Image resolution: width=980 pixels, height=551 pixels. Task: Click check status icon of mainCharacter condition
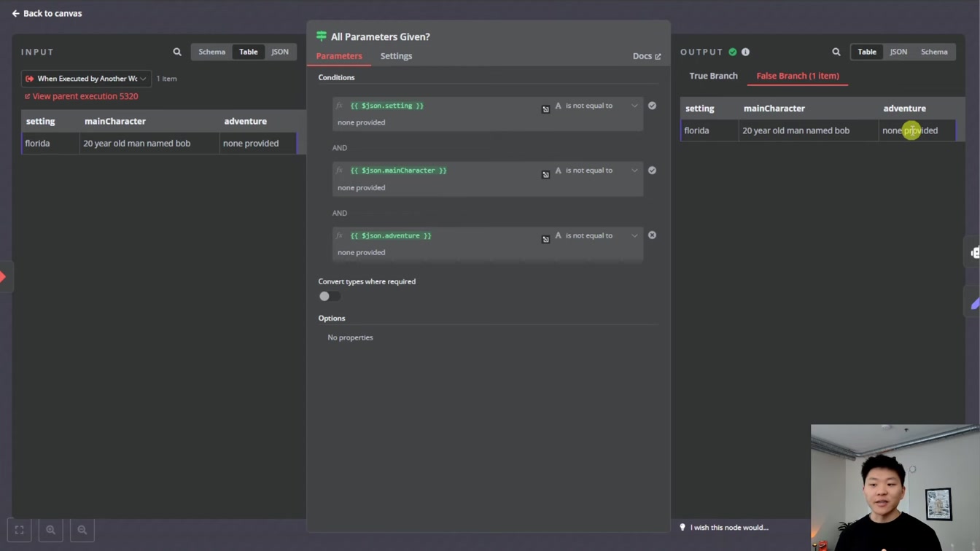652,171
